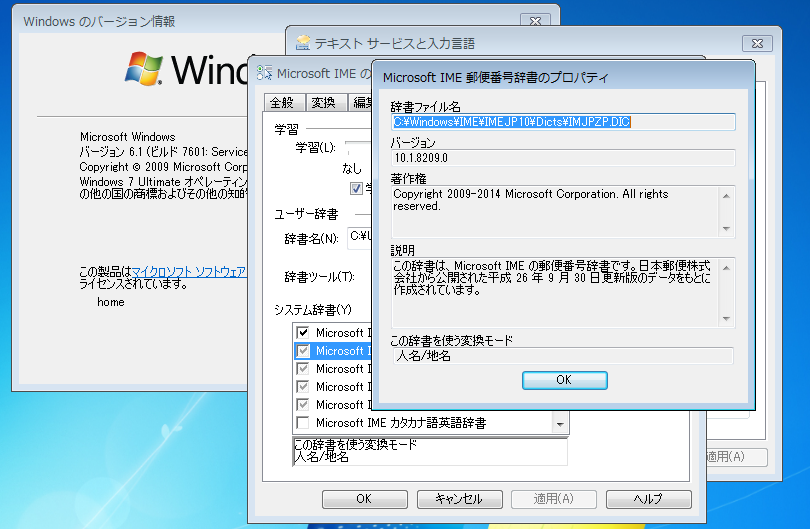Click the Microsoft IME properties title bar icon

pos(264,73)
